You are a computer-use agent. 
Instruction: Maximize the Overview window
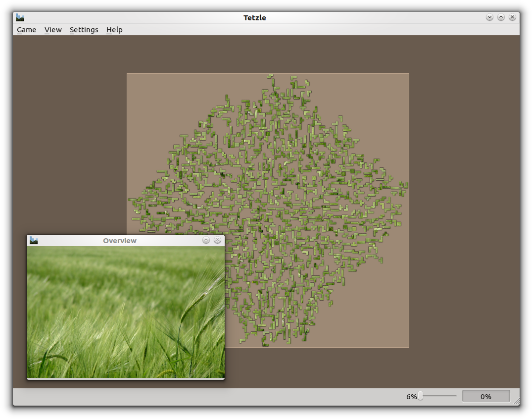pyautogui.click(x=206, y=240)
